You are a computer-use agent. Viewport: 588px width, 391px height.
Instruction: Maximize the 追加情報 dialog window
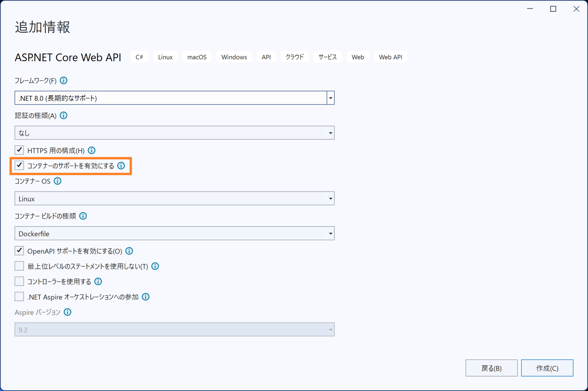[x=553, y=9]
